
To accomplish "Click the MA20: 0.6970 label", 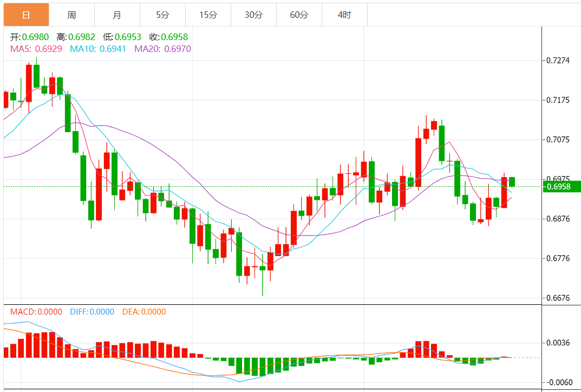I will (162, 49).
